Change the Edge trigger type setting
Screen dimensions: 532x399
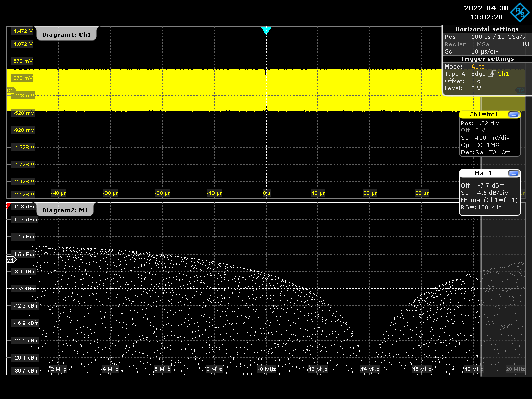(478, 74)
